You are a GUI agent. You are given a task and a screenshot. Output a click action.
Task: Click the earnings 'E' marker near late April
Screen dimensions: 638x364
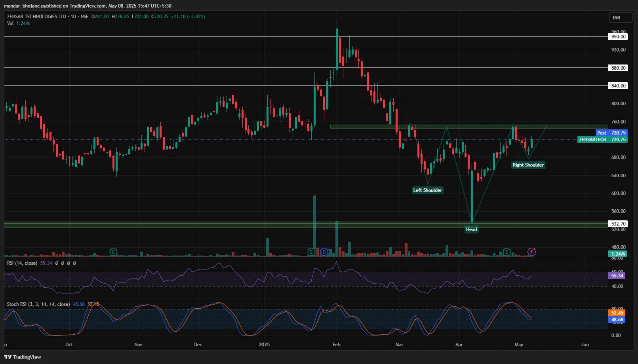coord(506,252)
